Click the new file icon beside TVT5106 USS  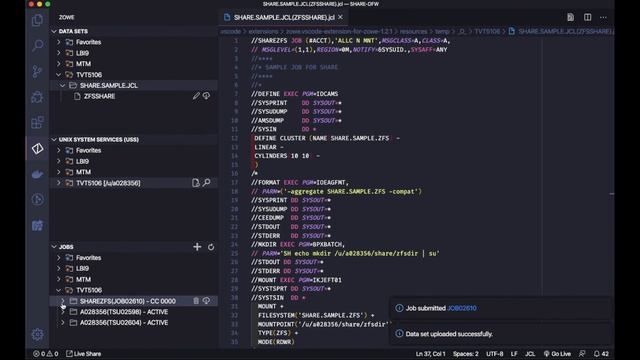[x=196, y=183]
